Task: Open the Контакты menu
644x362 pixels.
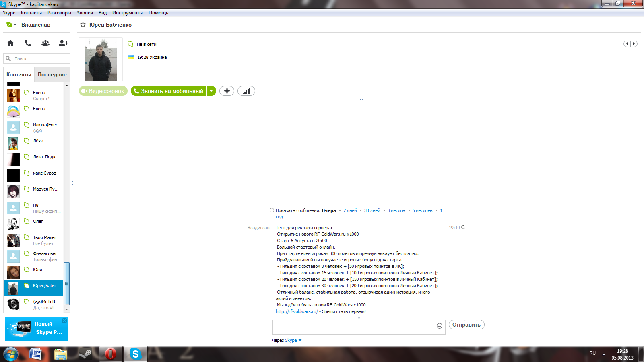Action: click(x=31, y=13)
